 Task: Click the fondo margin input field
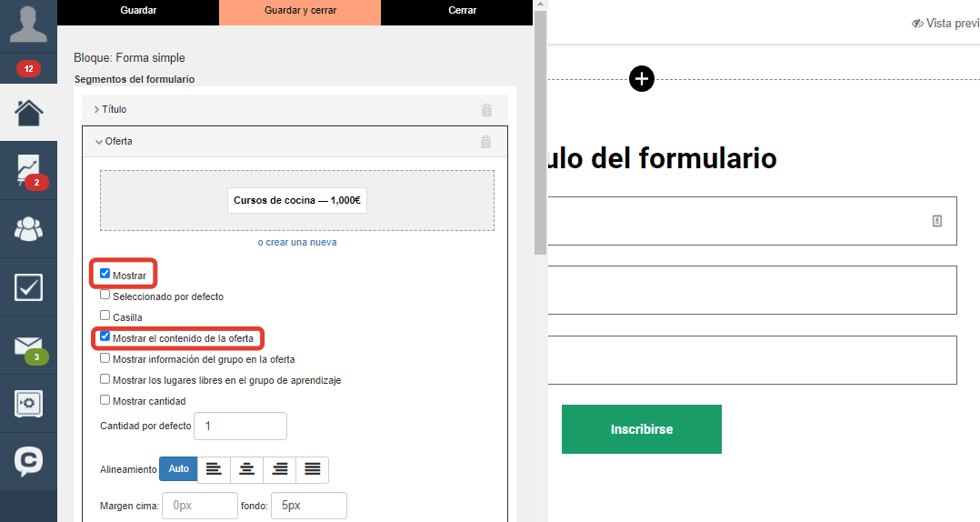point(309,505)
